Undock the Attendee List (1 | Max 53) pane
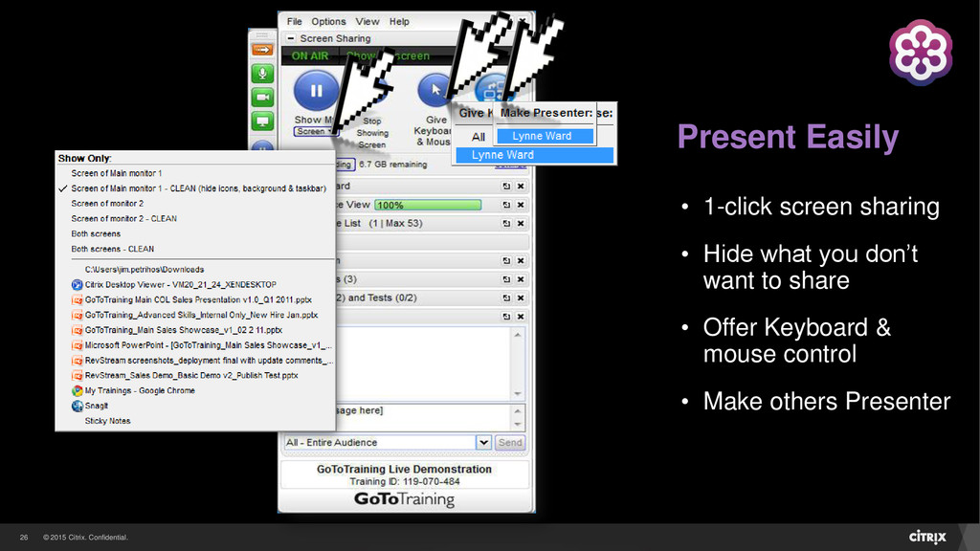The width and height of the screenshot is (980, 551). [506, 223]
